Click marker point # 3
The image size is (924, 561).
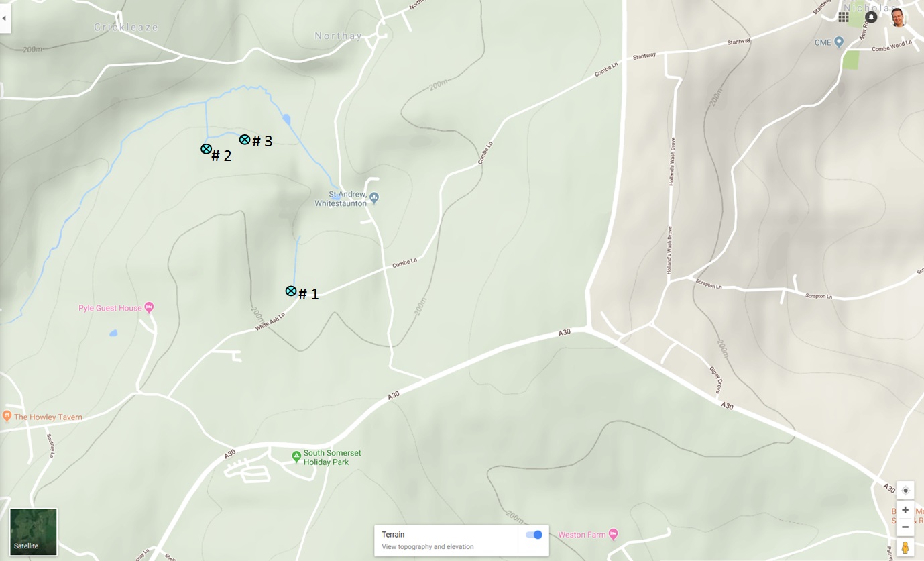tap(245, 140)
